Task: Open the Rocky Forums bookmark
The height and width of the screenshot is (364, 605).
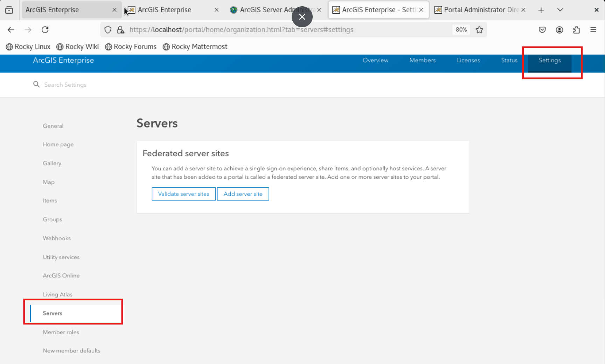Action: pyautogui.click(x=131, y=47)
